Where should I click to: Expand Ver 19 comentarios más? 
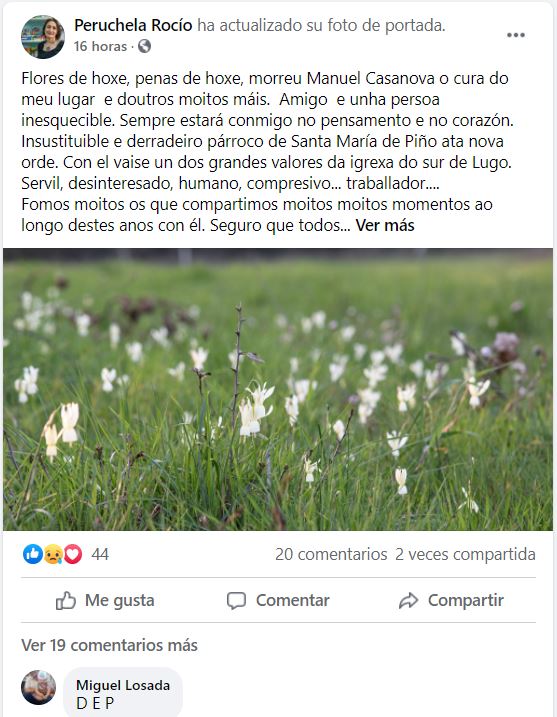(109, 645)
